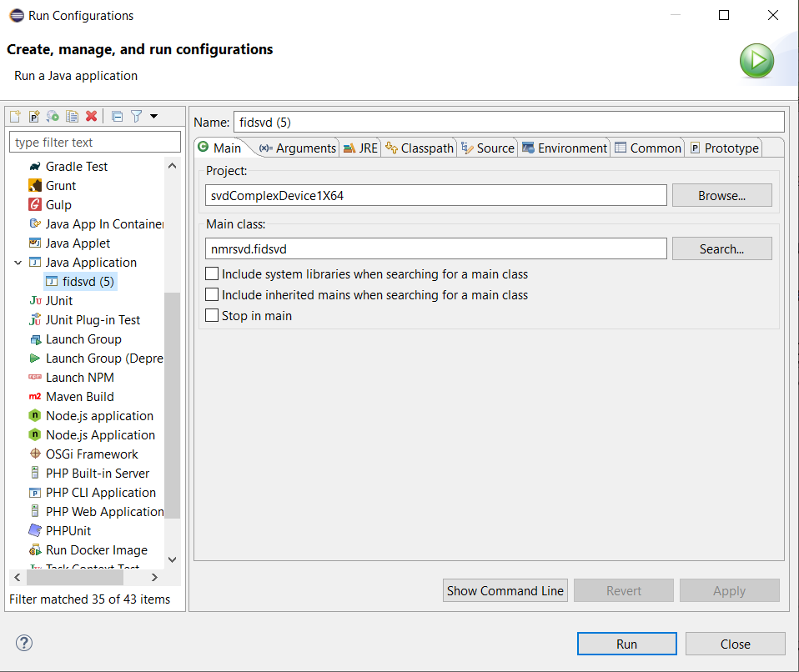Select the Maven Build launch type
The image size is (799, 672).
coord(79,397)
